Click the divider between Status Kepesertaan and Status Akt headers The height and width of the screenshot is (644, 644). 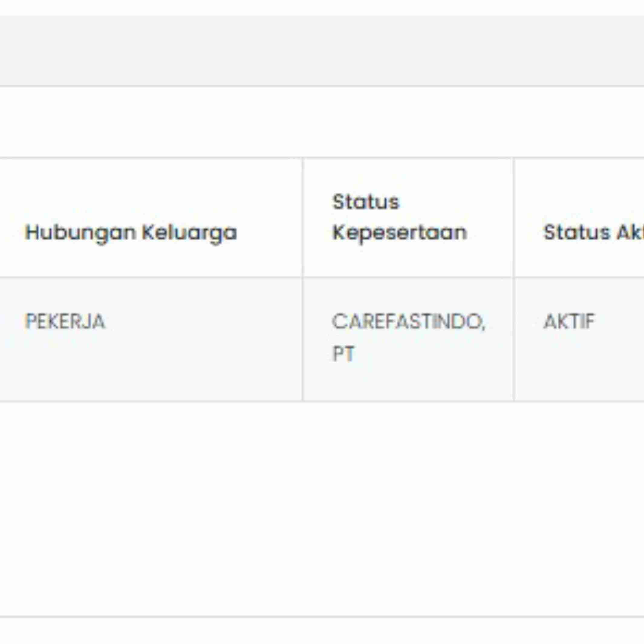514,218
